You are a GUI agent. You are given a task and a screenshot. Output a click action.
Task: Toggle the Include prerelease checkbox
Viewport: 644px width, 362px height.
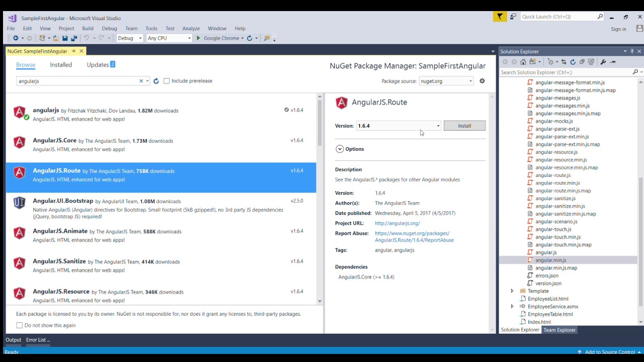(167, 81)
